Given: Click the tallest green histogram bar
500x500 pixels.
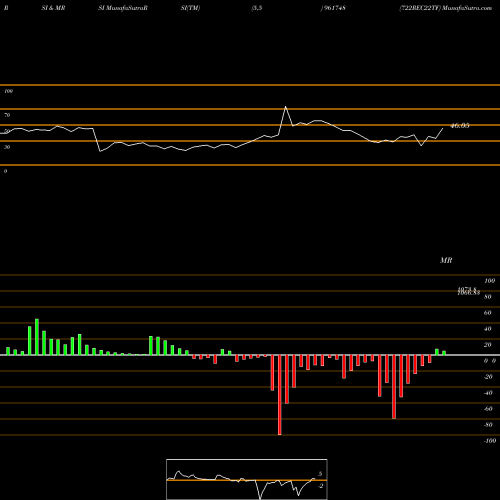Looking at the screenshot, I should pos(37,337).
